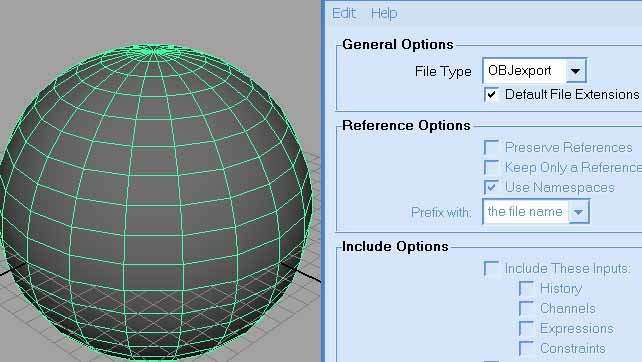Viewport: 642px width, 362px height.
Task: Click the sphere's top pole vertex
Action: [x=153, y=50]
